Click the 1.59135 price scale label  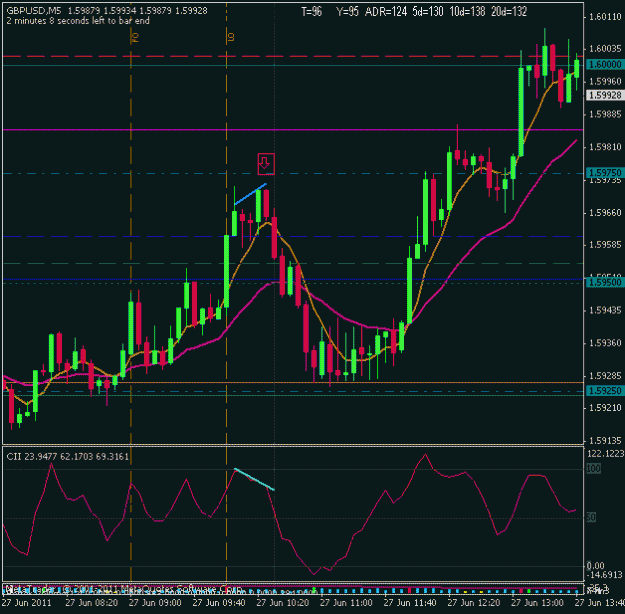coord(605,441)
